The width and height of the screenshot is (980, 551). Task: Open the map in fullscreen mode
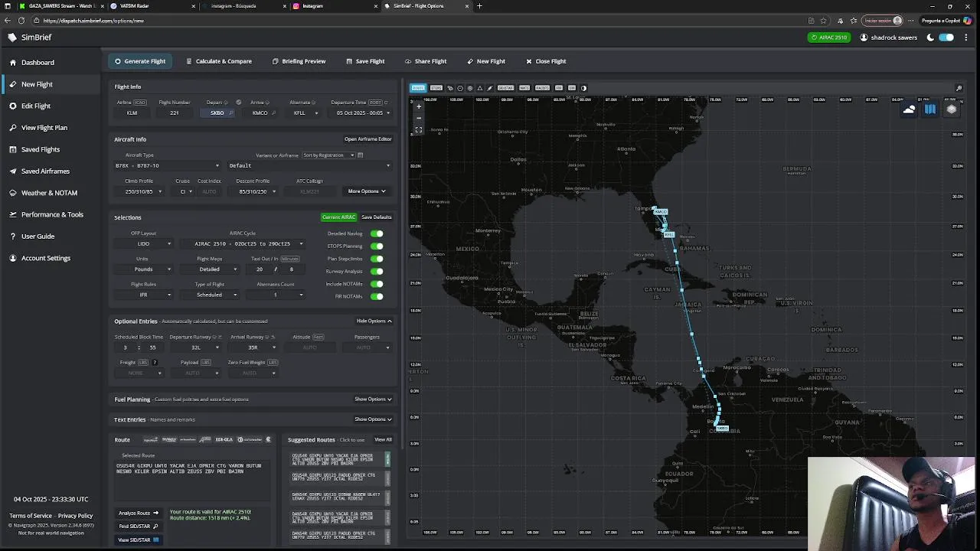418,130
